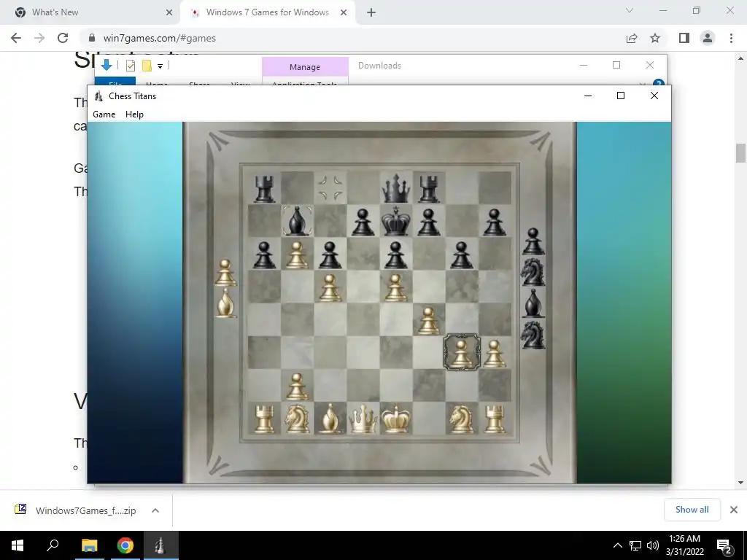The image size is (747, 560).
Task: Open File Explorer from the taskbar
Action: coord(89,545)
